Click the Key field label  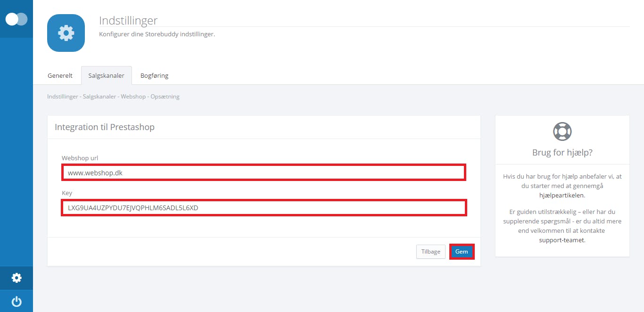pyautogui.click(x=67, y=193)
